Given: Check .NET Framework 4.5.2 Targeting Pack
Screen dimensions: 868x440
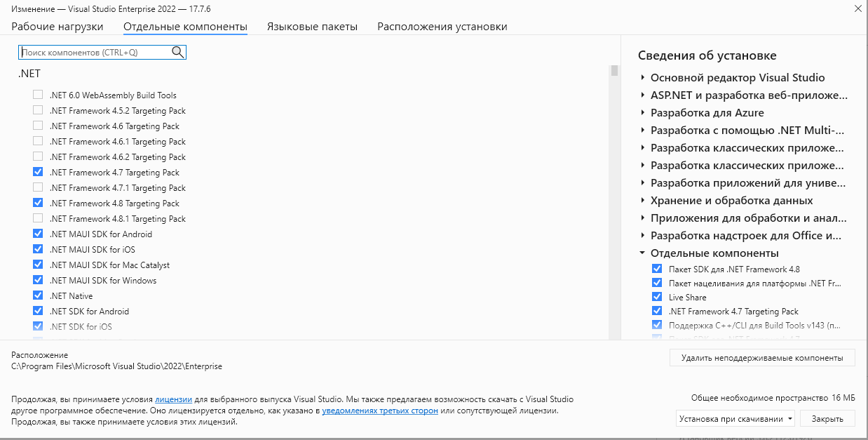Looking at the screenshot, I should pos(38,110).
